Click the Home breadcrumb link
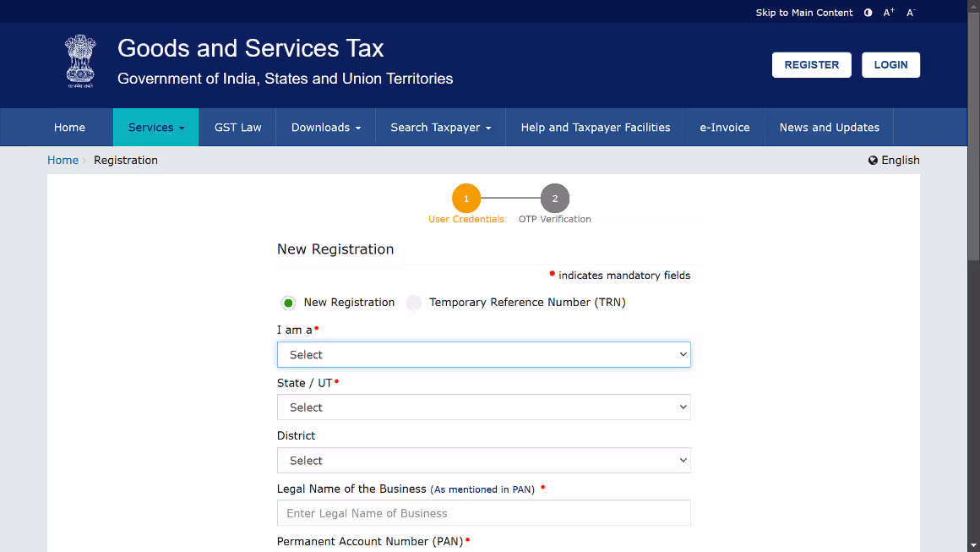The height and width of the screenshot is (552, 980). coord(63,161)
